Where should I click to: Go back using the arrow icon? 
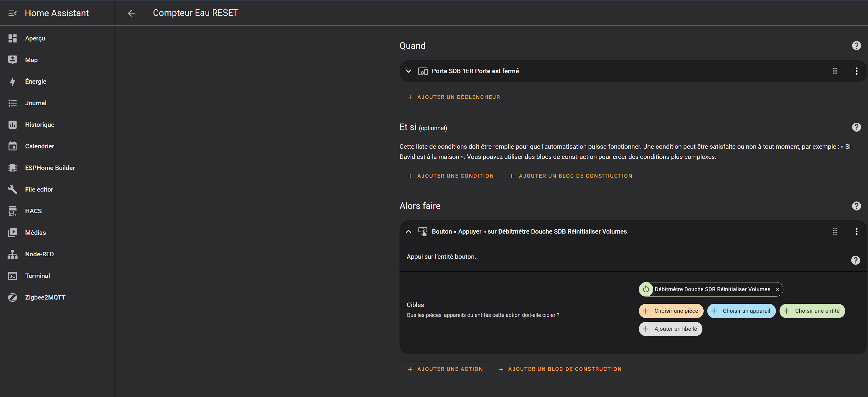pyautogui.click(x=131, y=13)
